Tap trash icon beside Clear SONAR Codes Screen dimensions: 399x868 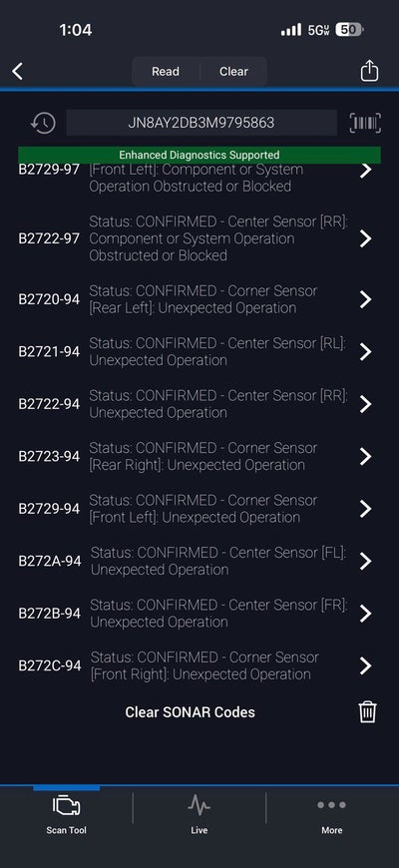pyautogui.click(x=367, y=712)
